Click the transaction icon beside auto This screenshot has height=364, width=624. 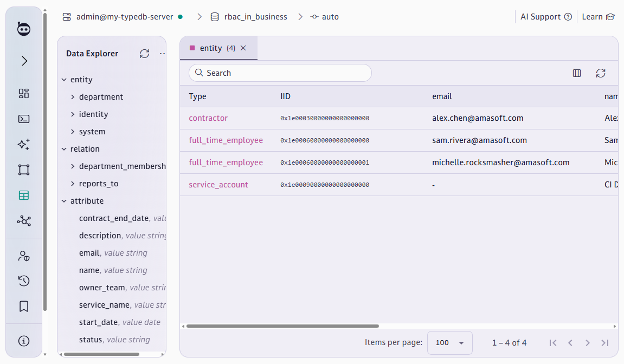click(x=314, y=17)
